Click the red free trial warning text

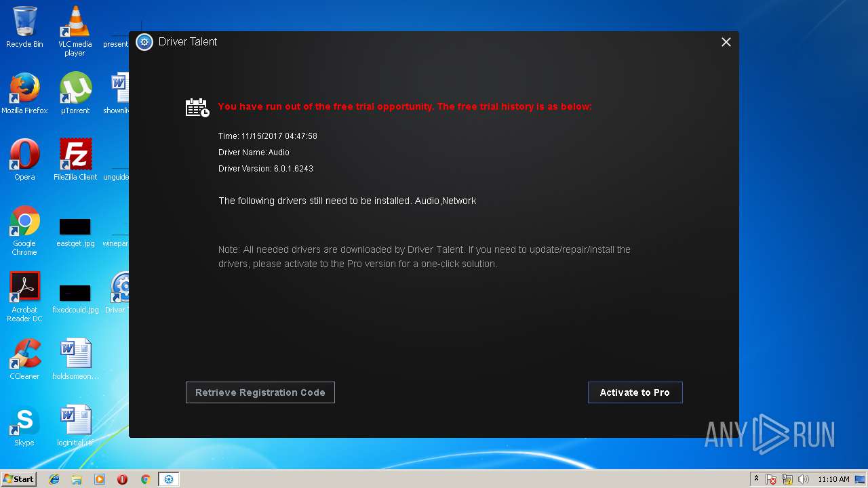click(x=405, y=106)
